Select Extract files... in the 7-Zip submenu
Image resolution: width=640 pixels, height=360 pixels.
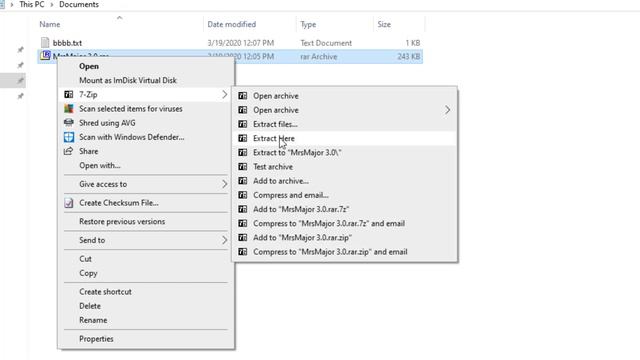tap(275, 124)
